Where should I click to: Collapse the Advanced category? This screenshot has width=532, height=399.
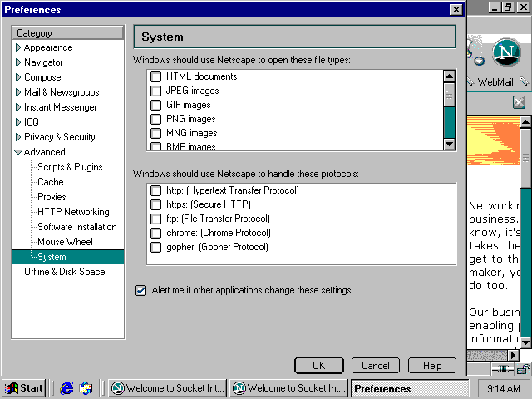pyautogui.click(x=18, y=152)
